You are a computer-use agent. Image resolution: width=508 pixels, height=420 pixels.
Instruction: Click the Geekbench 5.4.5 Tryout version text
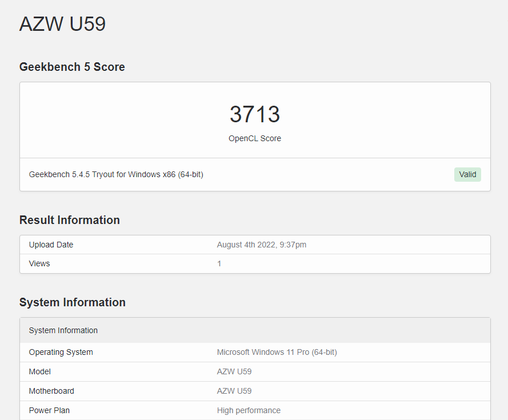coord(116,174)
